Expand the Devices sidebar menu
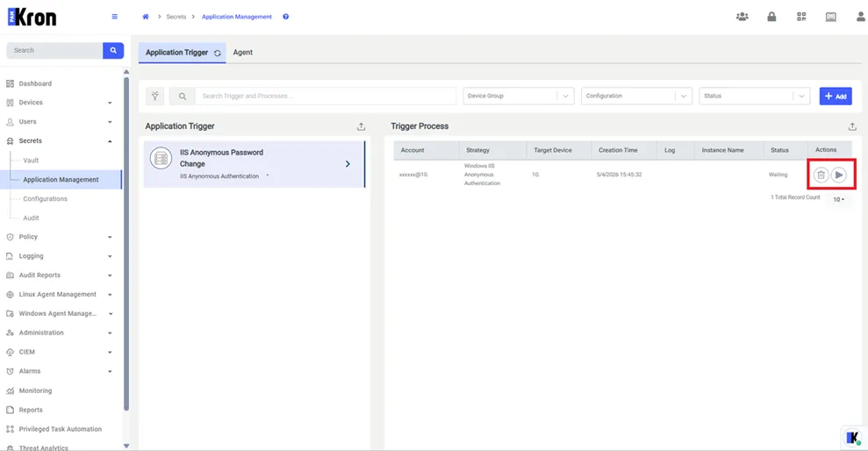The width and height of the screenshot is (868, 451). pyautogui.click(x=110, y=103)
